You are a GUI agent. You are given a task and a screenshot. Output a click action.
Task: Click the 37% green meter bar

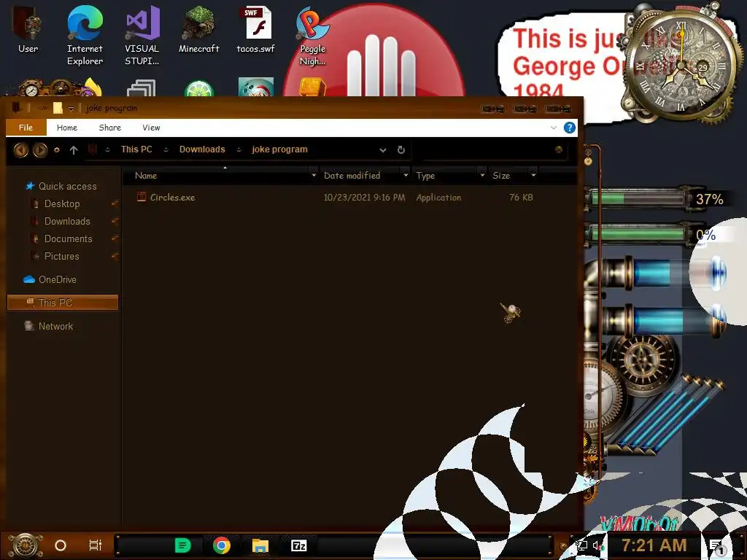click(x=638, y=198)
